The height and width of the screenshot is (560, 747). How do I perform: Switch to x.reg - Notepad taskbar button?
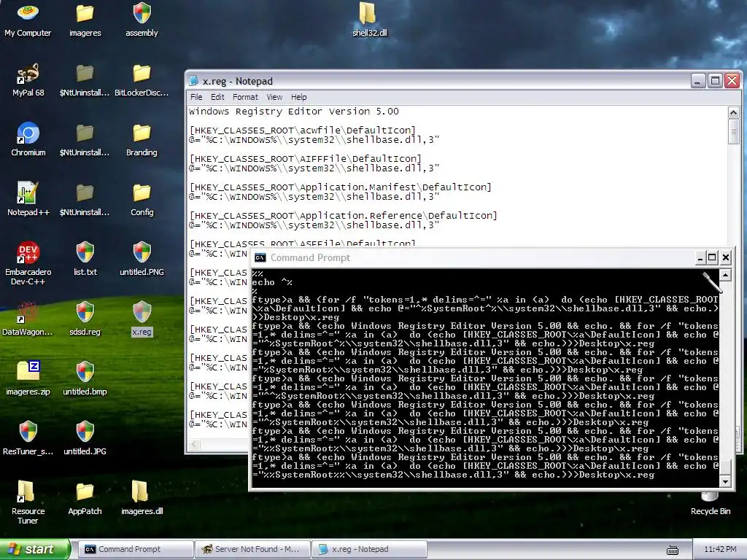coord(368,549)
